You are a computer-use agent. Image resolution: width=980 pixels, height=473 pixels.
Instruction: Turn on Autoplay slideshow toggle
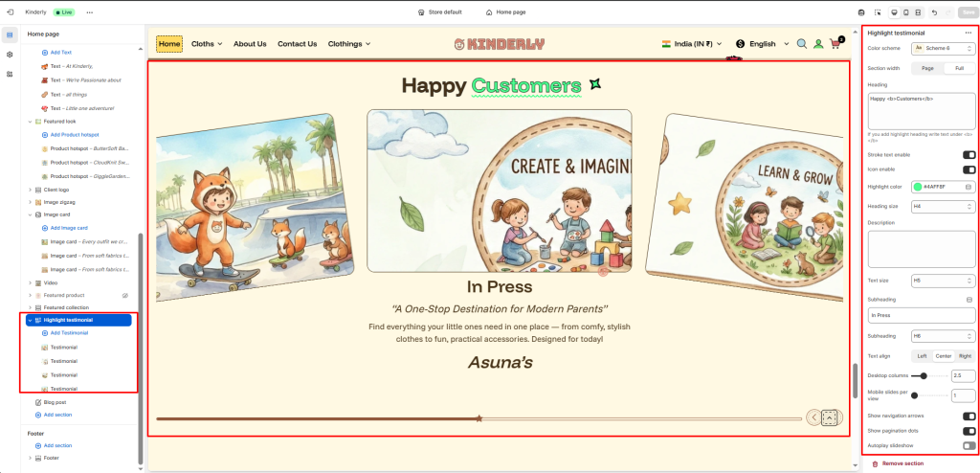969,445
